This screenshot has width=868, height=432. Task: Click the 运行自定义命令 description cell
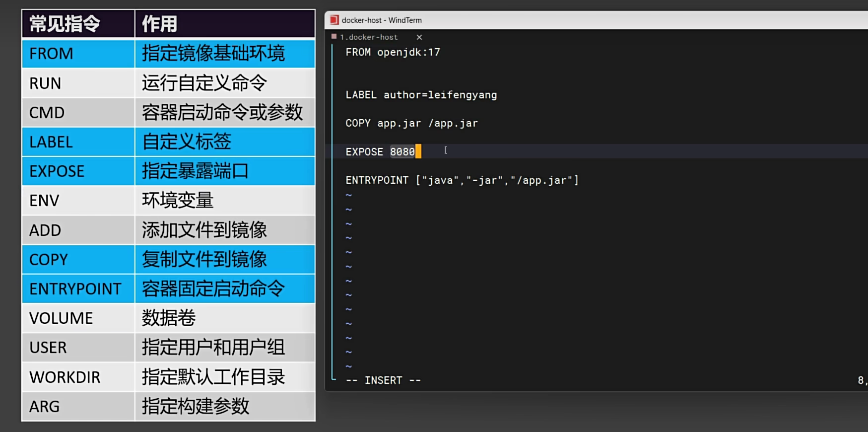tap(225, 83)
